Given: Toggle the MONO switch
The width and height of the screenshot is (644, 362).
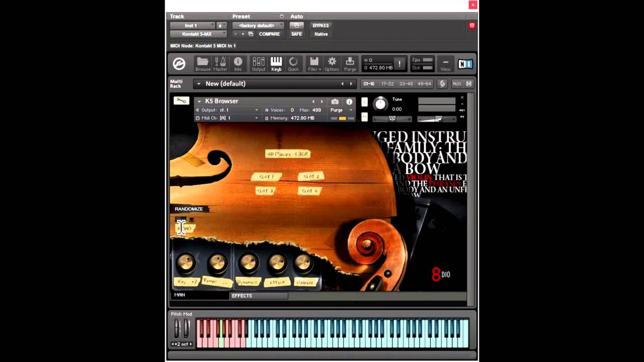Looking at the screenshot, I should [184, 228].
